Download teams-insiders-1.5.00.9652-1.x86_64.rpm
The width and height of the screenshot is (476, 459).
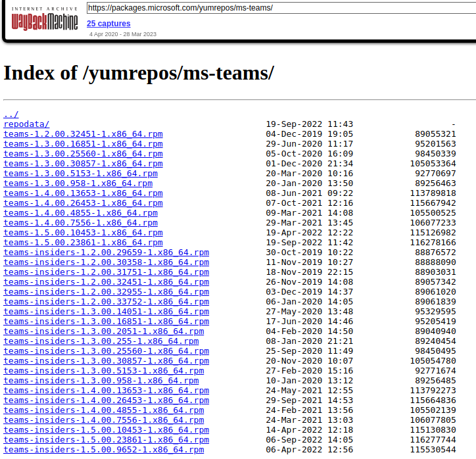click(104, 450)
